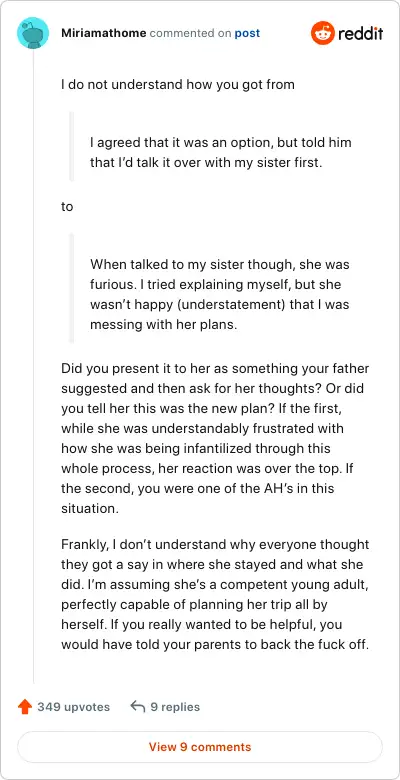Viewport: 400px width, 780px height.
Task: Click the Miriamathome user avatar icon
Action: (33, 33)
